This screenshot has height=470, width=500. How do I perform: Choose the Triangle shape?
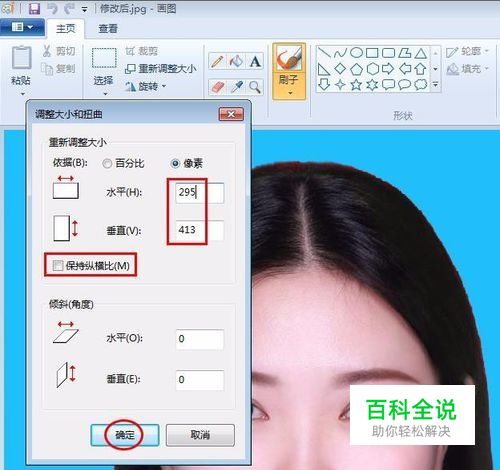click(421, 53)
